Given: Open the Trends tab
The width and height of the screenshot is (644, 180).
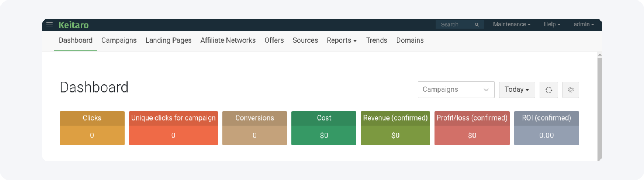Looking at the screenshot, I should [x=376, y=40].
